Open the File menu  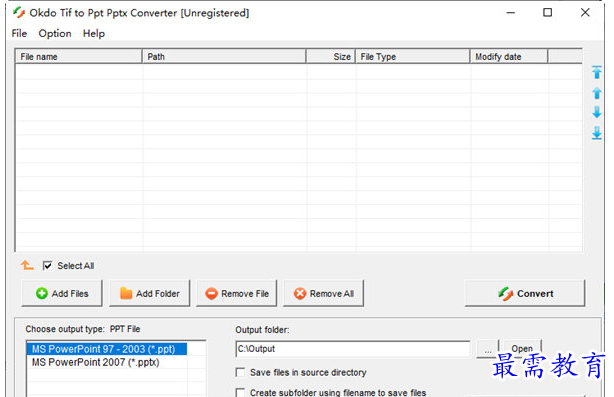coord(19,34)
